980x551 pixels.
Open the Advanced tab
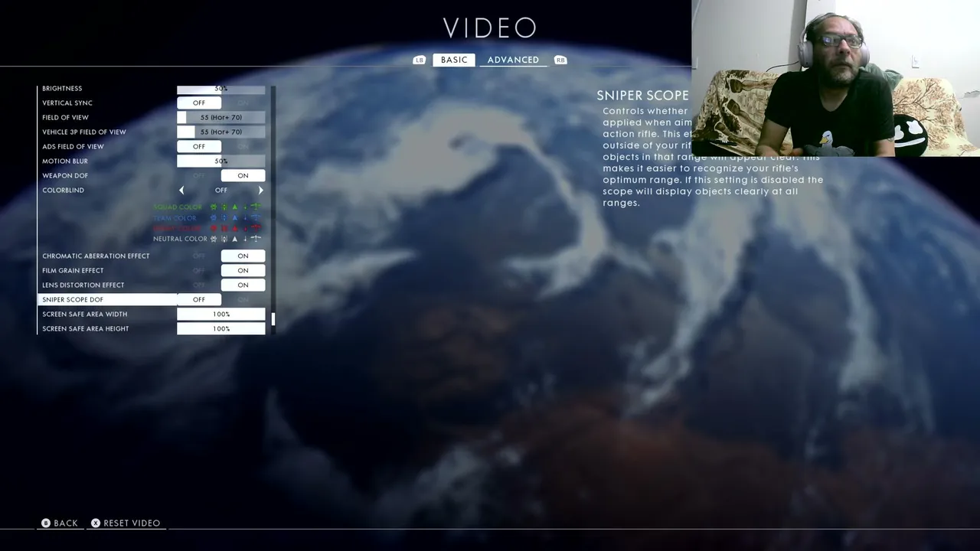coord(513,60)
